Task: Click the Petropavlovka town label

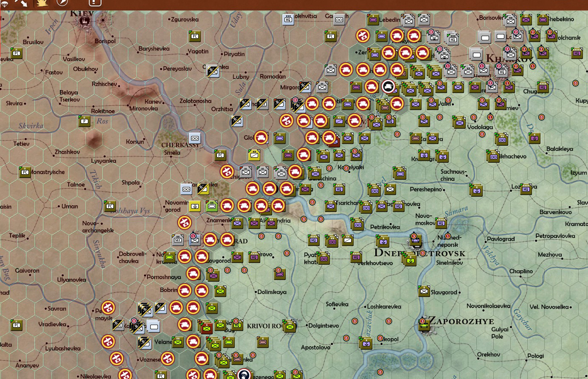Action: point(555,236)
